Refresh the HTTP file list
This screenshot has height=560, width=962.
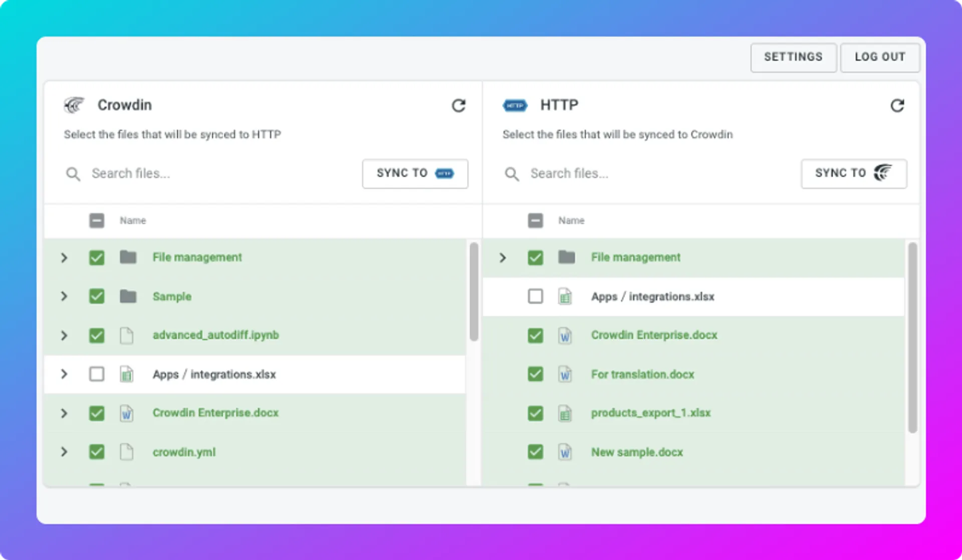pyautogui.click(x=897, y=106)
